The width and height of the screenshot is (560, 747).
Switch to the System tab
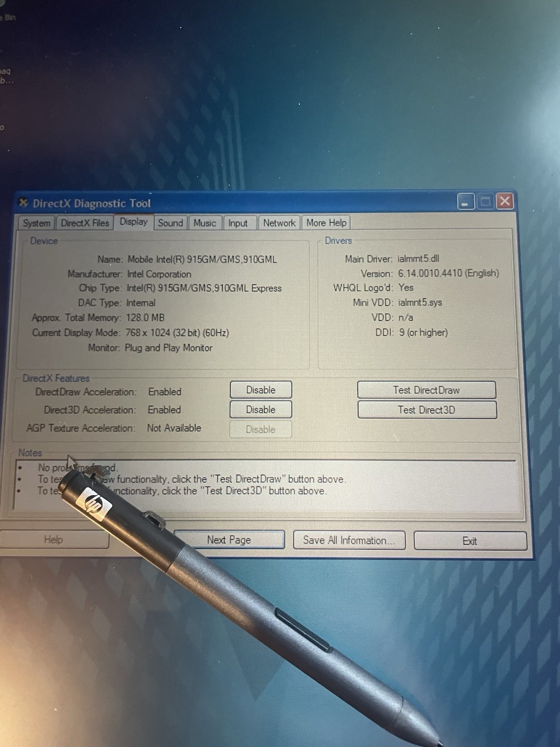36,223
